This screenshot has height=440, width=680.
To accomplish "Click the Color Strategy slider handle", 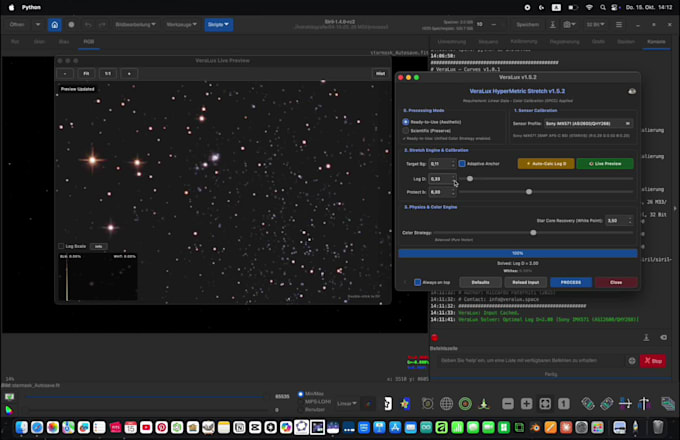I will 533,233.
